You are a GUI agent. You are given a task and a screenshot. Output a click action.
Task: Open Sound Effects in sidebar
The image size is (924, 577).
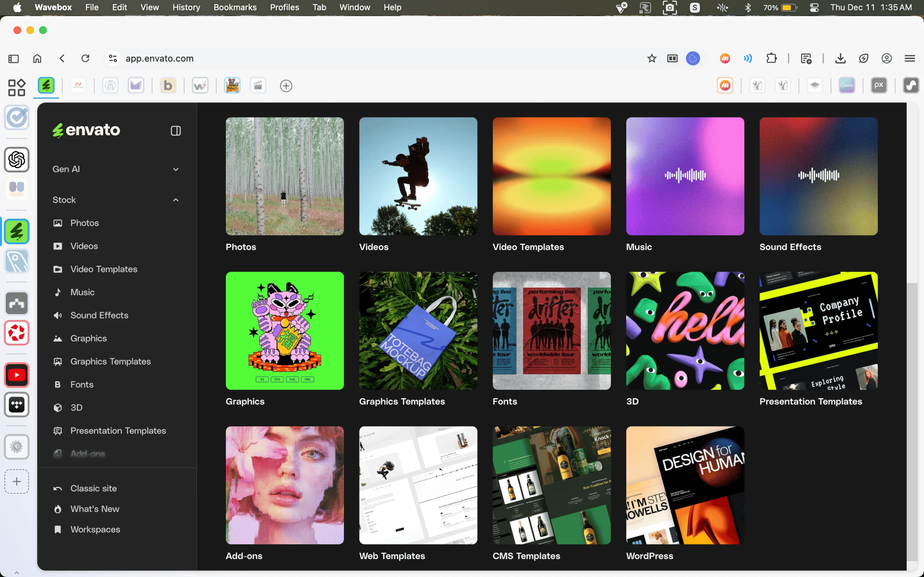pos(99,315)
